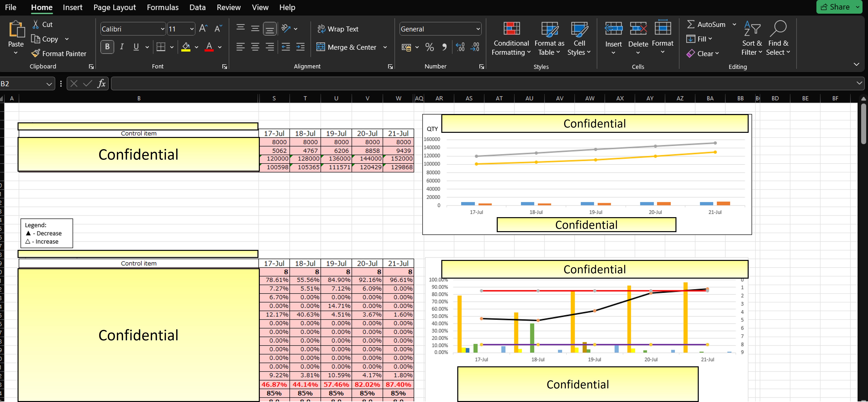This screenshot has width=868, height=402.
Task: Toggle Italic formatting
Action: pyautogui.click(x=122, y=47)
